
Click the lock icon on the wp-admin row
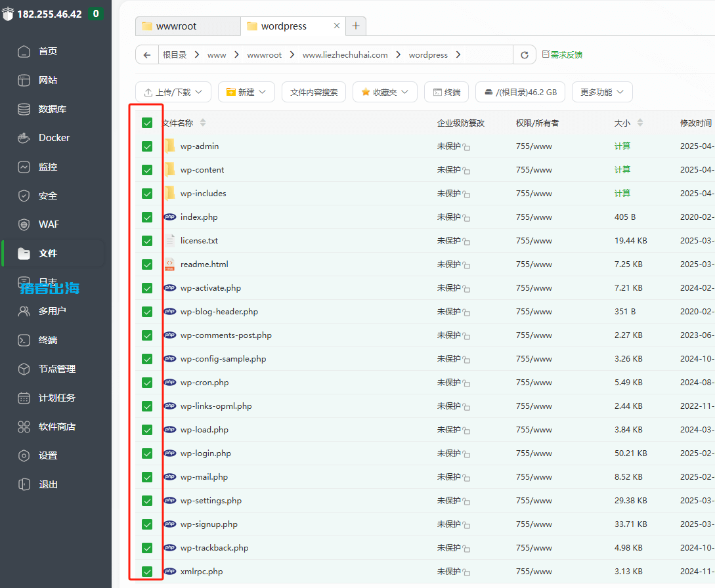point(467,147)
